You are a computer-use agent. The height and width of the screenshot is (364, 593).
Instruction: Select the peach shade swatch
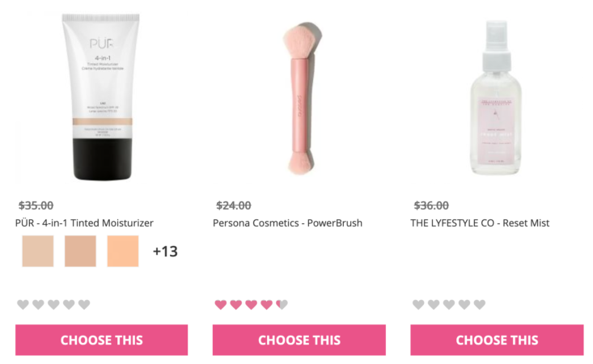(x=123, y=251)
